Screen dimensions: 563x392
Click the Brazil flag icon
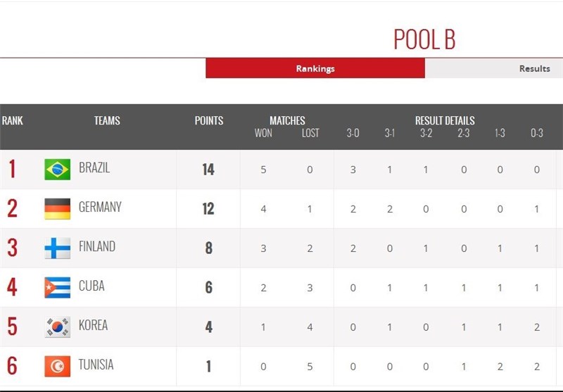(x=57, y=170)
